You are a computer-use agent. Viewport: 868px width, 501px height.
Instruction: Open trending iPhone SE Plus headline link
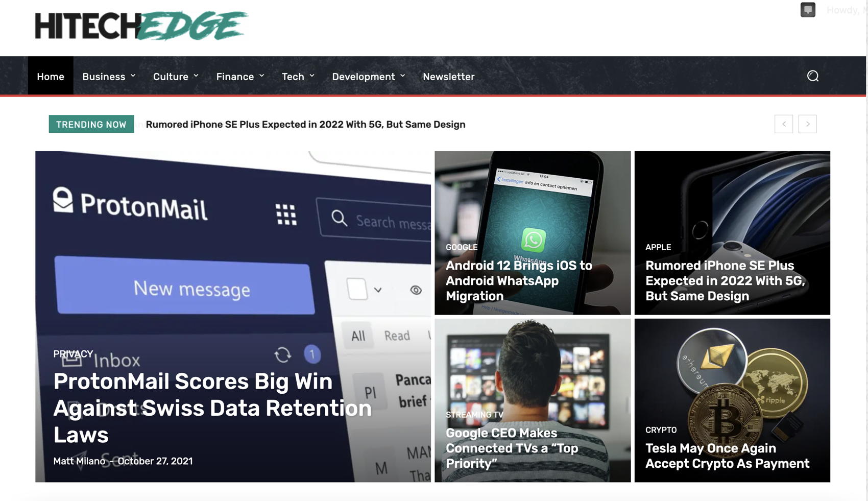[305, 125]
